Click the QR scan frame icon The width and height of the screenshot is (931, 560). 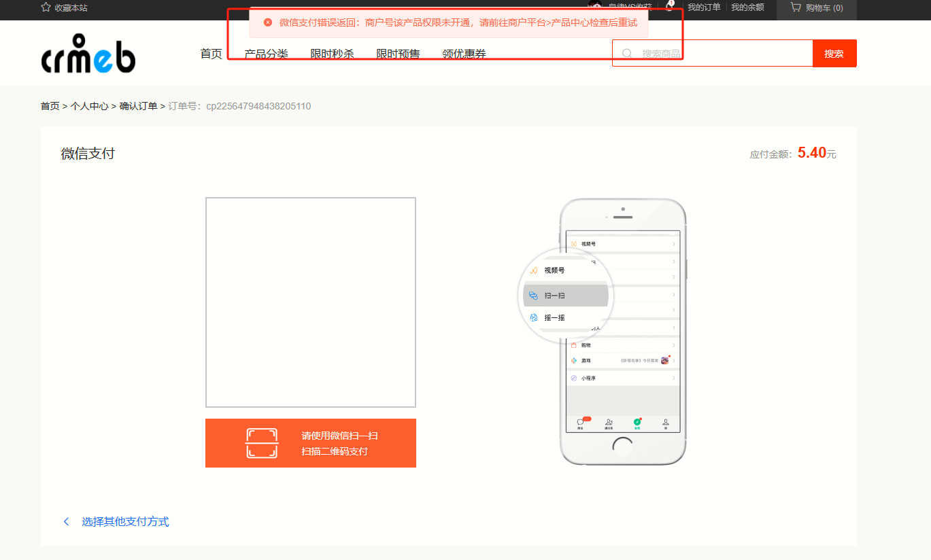click(x=262, y=443)
